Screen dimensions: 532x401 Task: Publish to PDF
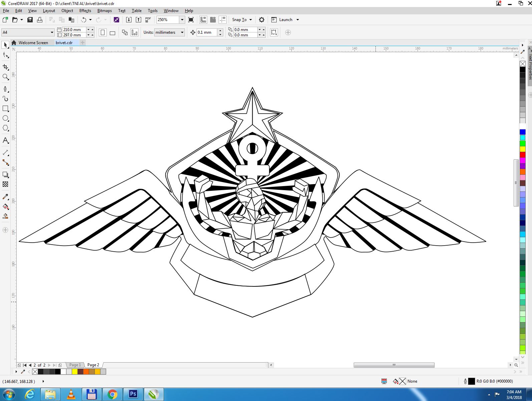(x=148, y=20)
